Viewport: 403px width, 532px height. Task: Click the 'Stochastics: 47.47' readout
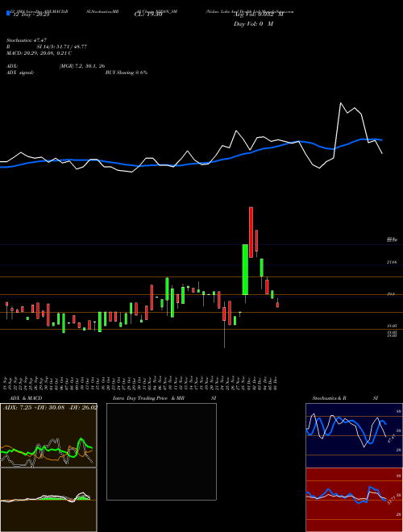click(x=26, y=40)
